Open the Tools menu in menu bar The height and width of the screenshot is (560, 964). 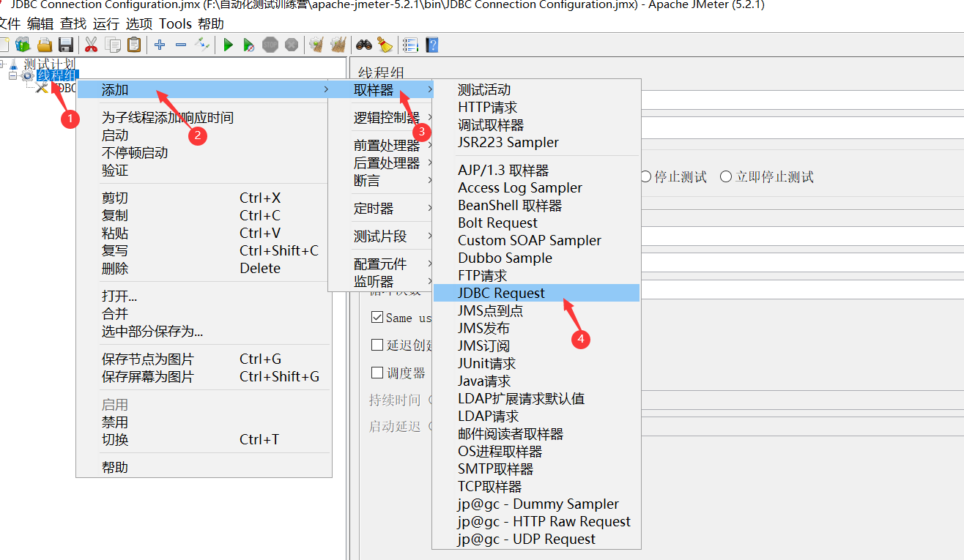(x=176, y=24)
